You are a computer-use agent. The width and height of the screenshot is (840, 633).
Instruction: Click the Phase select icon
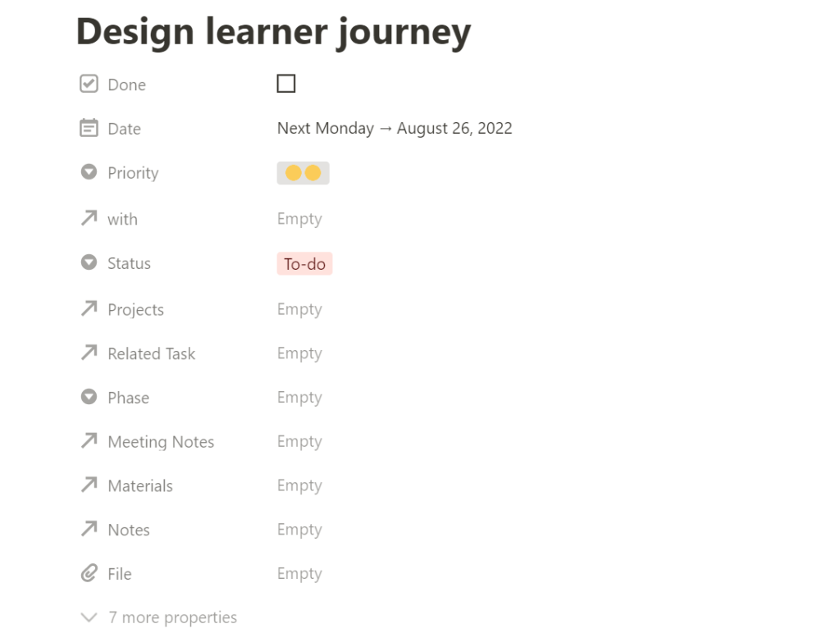pyautogui.click(x=89, y=398)
